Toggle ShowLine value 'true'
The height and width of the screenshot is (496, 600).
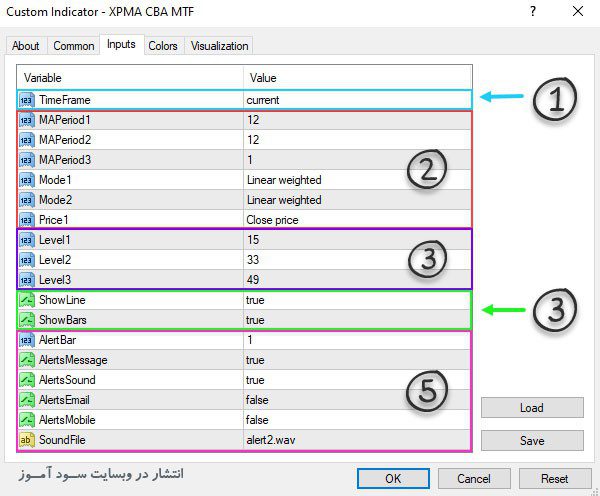coord(357,300)
